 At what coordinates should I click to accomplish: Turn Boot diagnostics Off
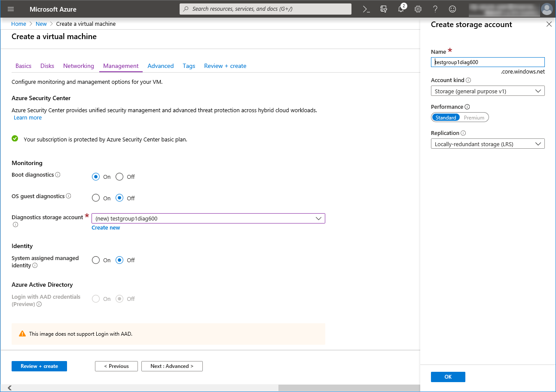coord(119,177)
